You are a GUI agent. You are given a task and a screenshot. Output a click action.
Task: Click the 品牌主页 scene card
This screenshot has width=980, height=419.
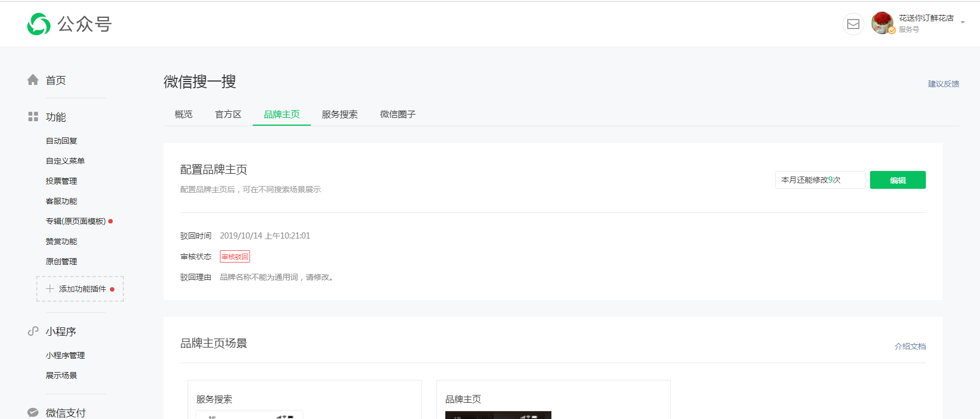[554, 399]
